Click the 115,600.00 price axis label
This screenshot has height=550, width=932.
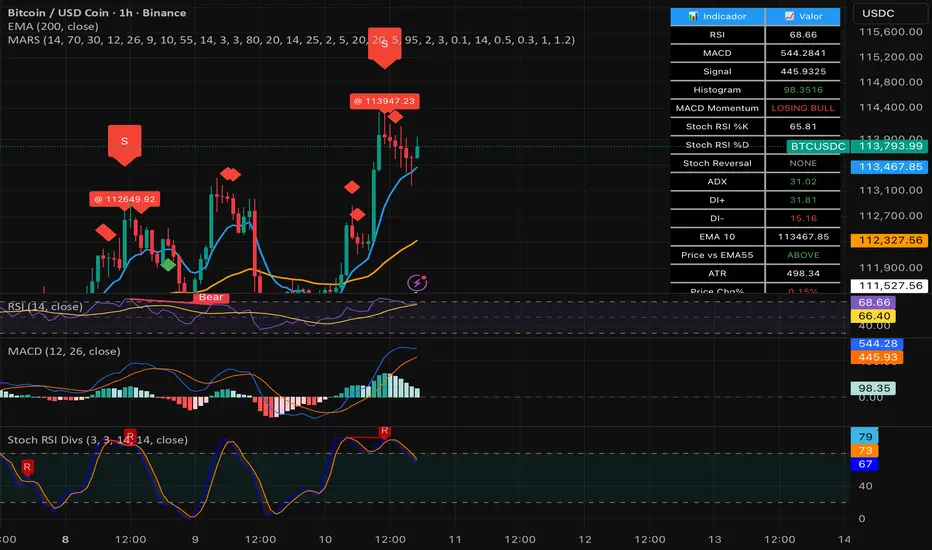coord(890,32)
